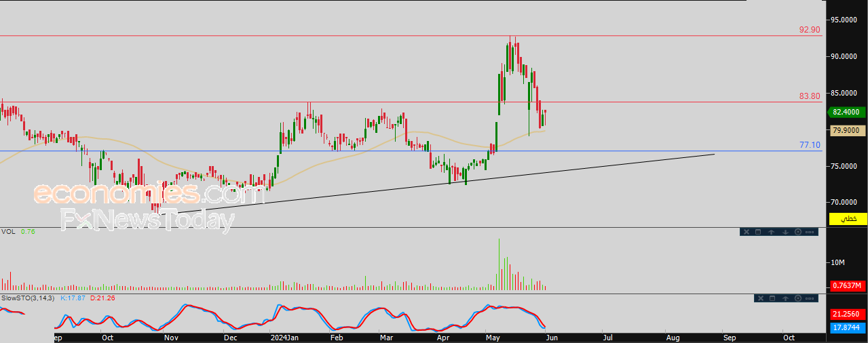Move the VOL panel down
The height and width of the screenshot is (343, 868).
(785, 232)
